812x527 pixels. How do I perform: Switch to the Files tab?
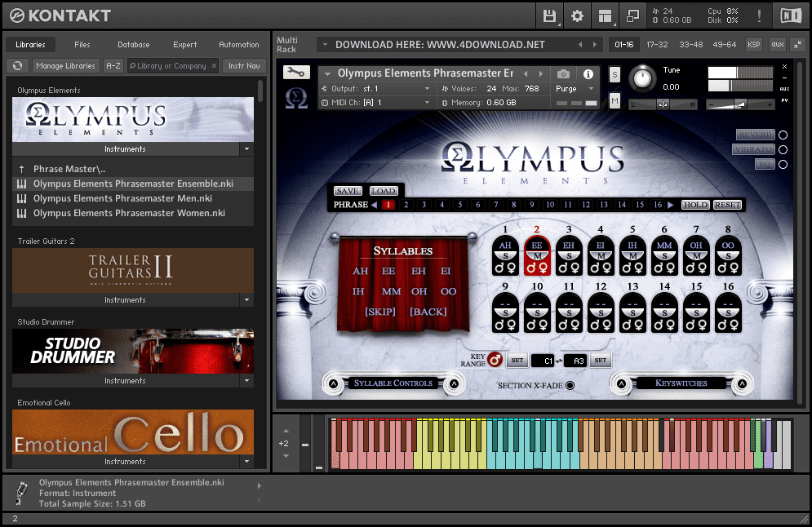click(x=82, y=45)
